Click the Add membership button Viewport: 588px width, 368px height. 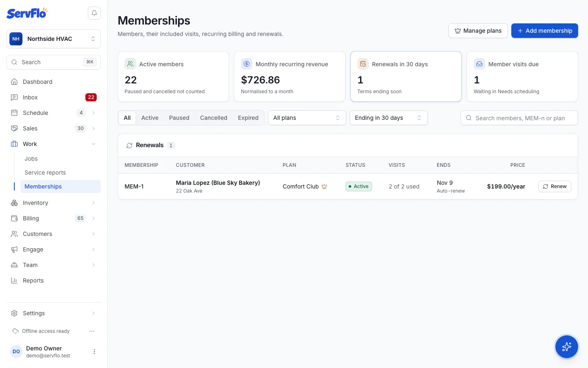pyautogui.click(x=545, y=31)
